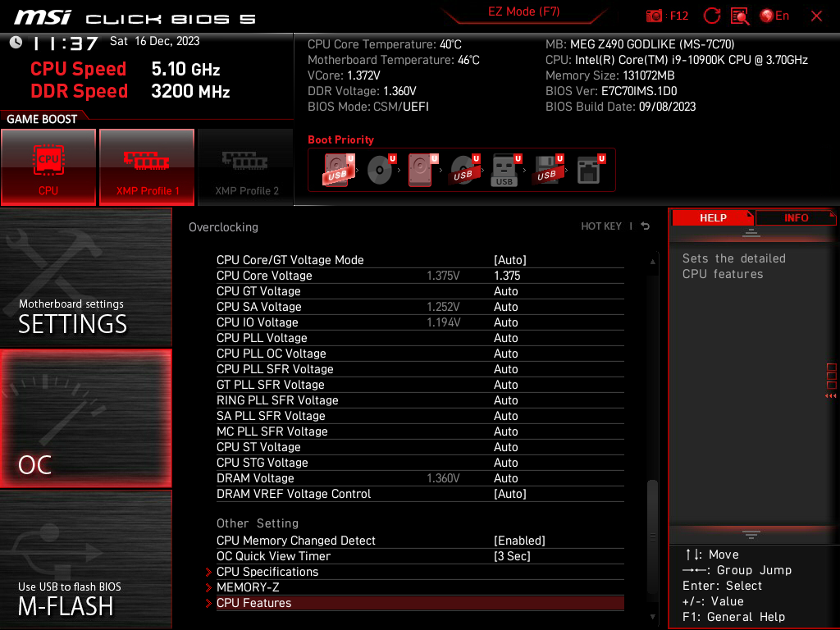Select the CPU IO Voltage row
Image resolution: width=840 pixels, height=630 pixels.
click(x=420, y=322)
